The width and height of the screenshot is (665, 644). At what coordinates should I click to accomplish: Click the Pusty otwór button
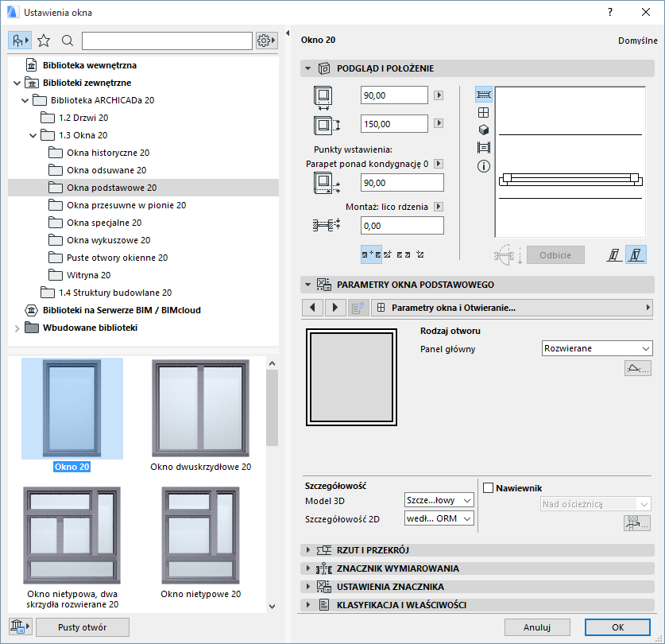click(x=83, y=627)
